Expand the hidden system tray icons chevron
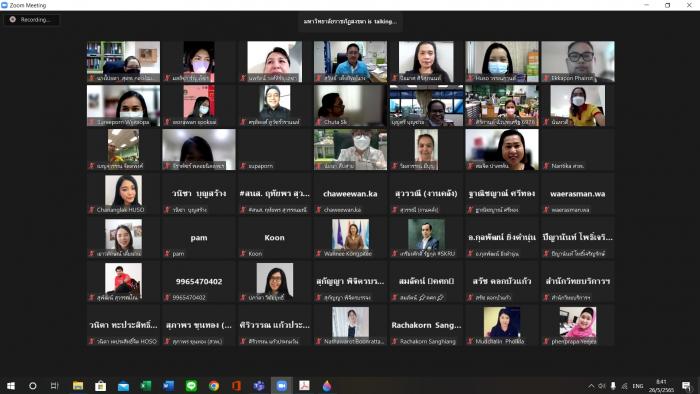Viewport: 700px width, 394px height. click(591, 386)
